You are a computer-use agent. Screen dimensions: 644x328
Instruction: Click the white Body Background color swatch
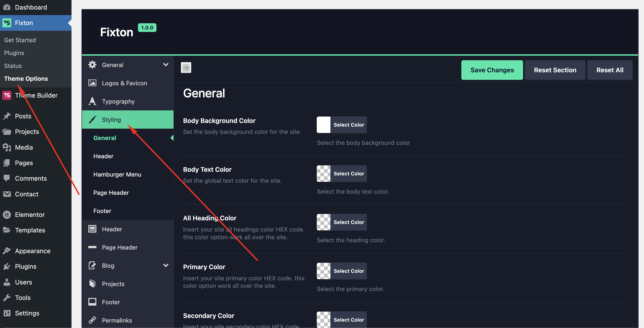click(x=323, y=125)
